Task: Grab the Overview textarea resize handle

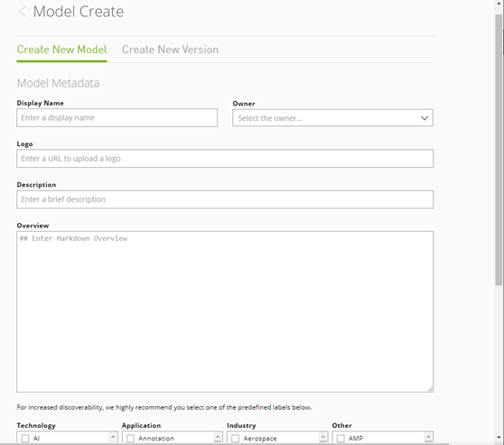Action: coord(431,389)
